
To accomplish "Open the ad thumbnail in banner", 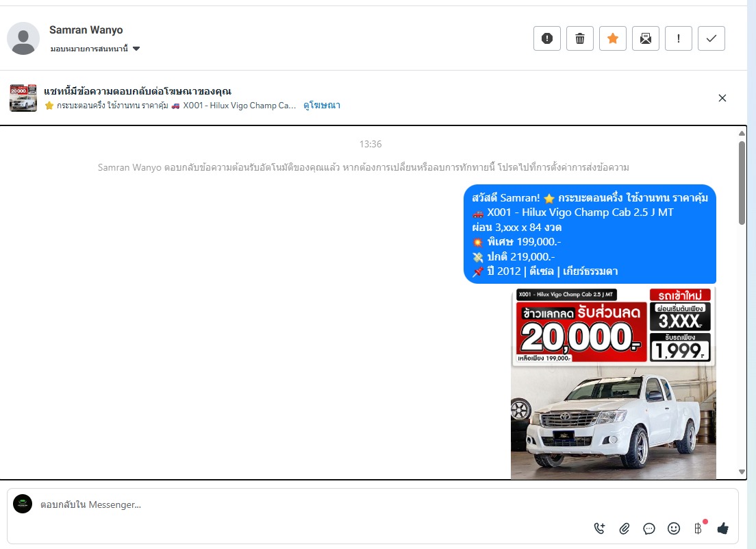I will click(x=23, y=97).
